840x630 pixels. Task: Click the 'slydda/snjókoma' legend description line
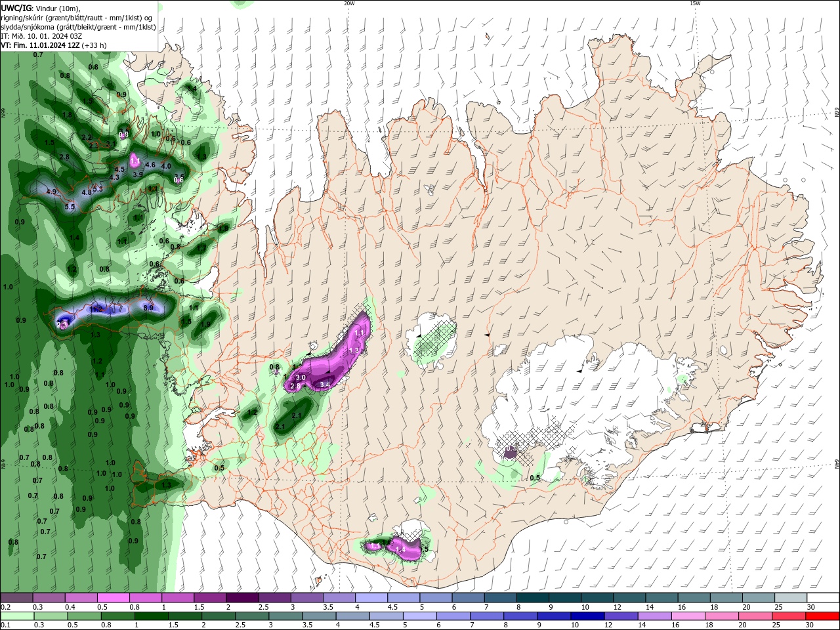[x=78, y=27]
